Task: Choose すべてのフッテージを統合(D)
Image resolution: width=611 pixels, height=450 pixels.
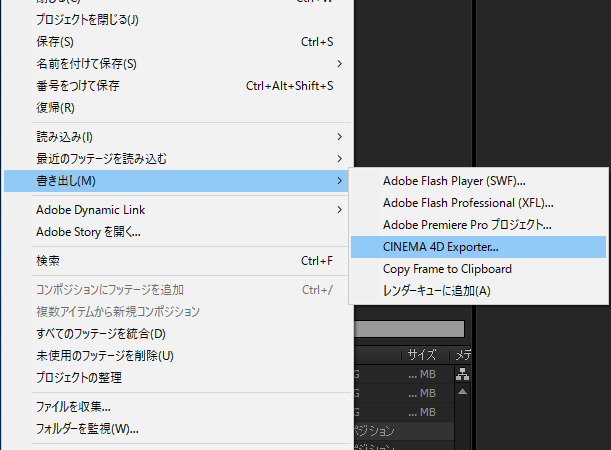Action: click(176, 334)
